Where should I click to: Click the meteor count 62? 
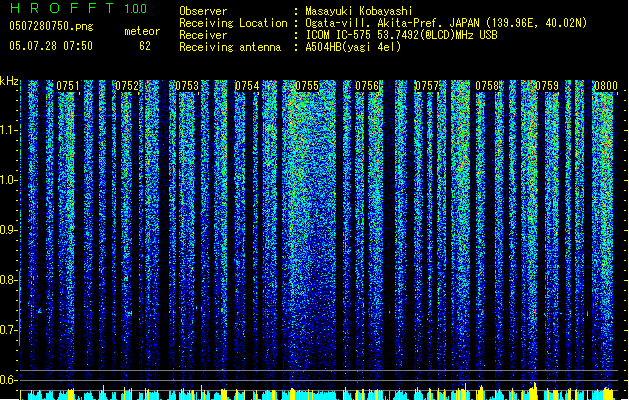tap(145, 46)
